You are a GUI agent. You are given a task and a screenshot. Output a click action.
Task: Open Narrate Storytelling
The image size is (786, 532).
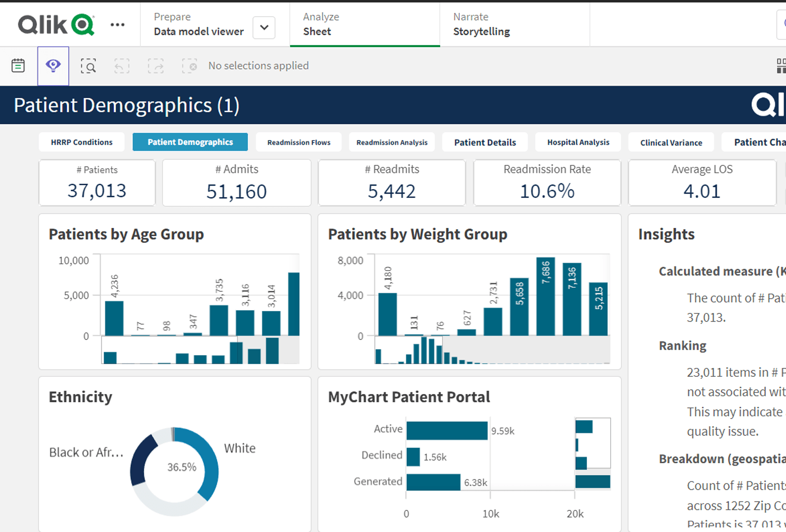pos(480,25)
